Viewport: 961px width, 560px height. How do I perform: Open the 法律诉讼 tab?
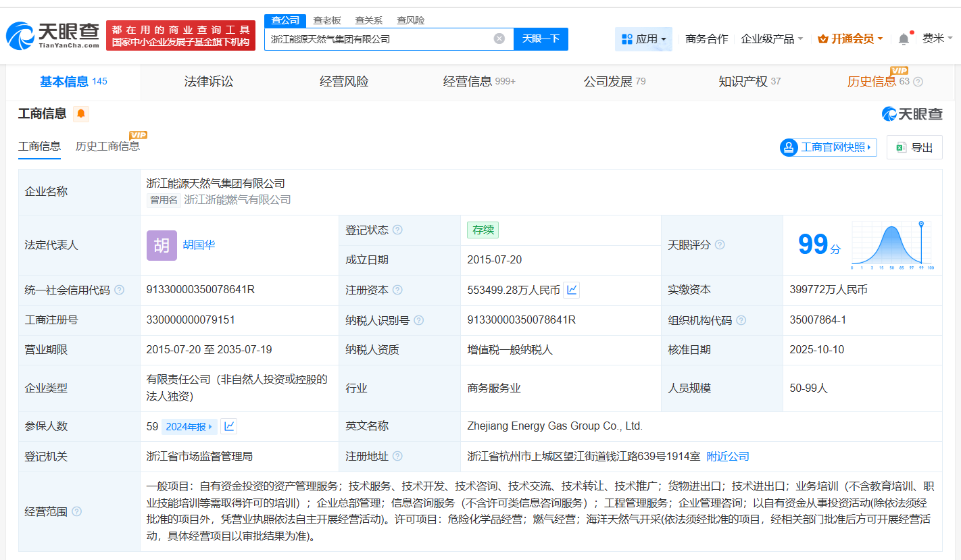tap(208, 81)
